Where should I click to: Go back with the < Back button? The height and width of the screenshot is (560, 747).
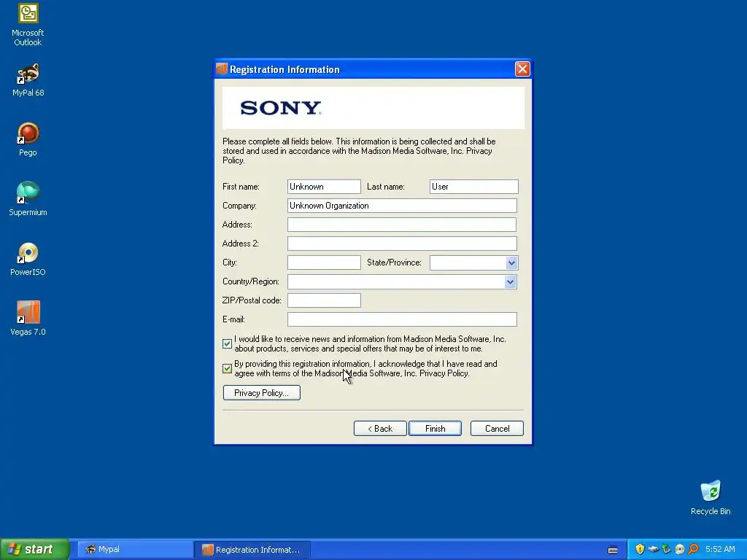pos(380,429)
